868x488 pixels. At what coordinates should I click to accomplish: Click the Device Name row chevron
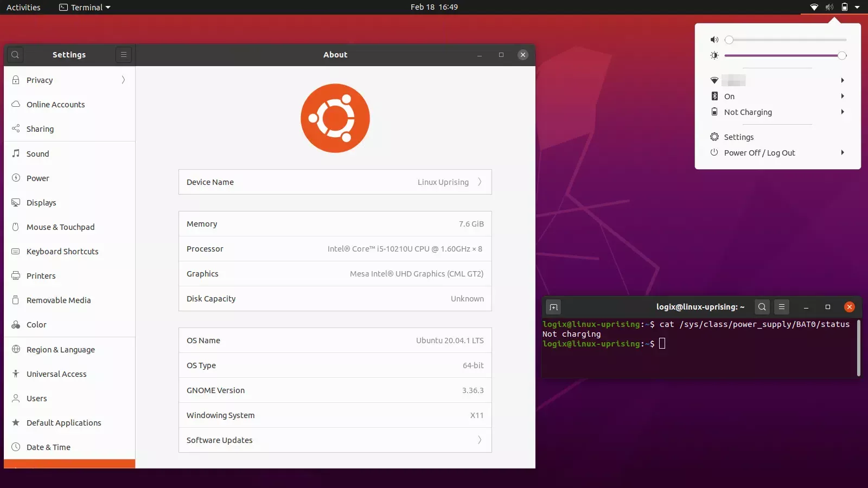pos(480,182)
